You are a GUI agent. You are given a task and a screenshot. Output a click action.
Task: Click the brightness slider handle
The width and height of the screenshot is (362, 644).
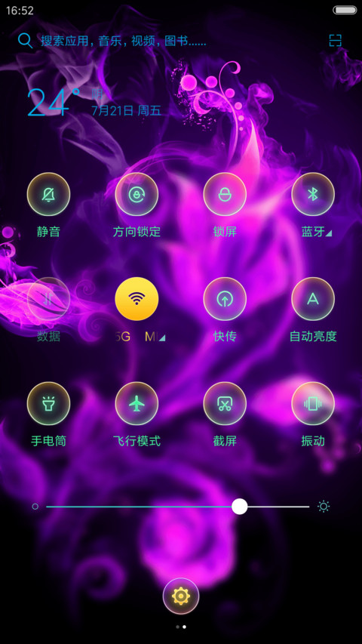click(x=240, y=507)
